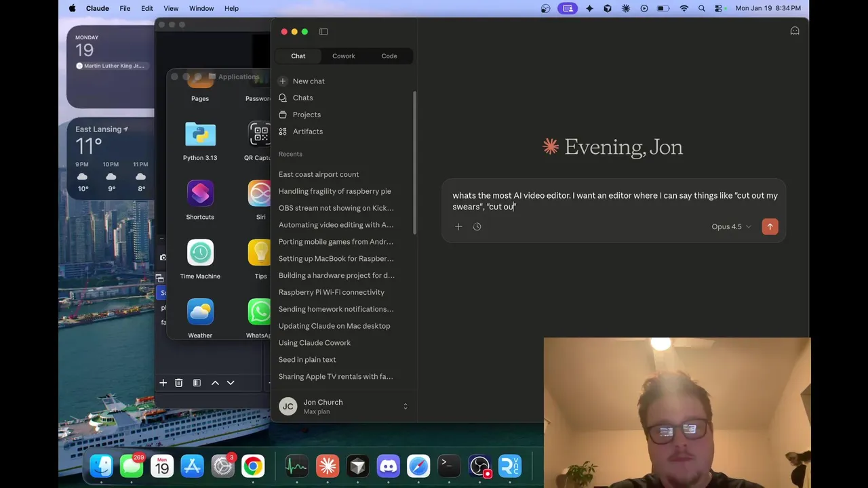Click into the chat prompt text field

coord(614,201)
